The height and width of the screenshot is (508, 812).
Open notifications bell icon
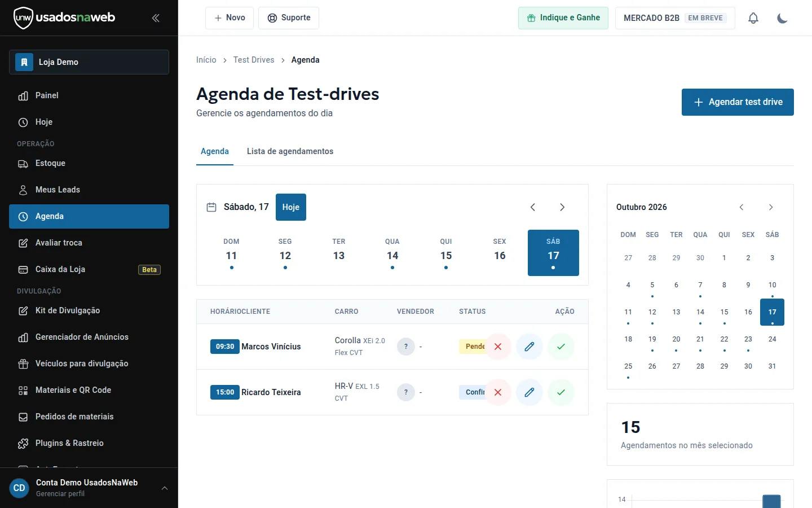point(753,18)
